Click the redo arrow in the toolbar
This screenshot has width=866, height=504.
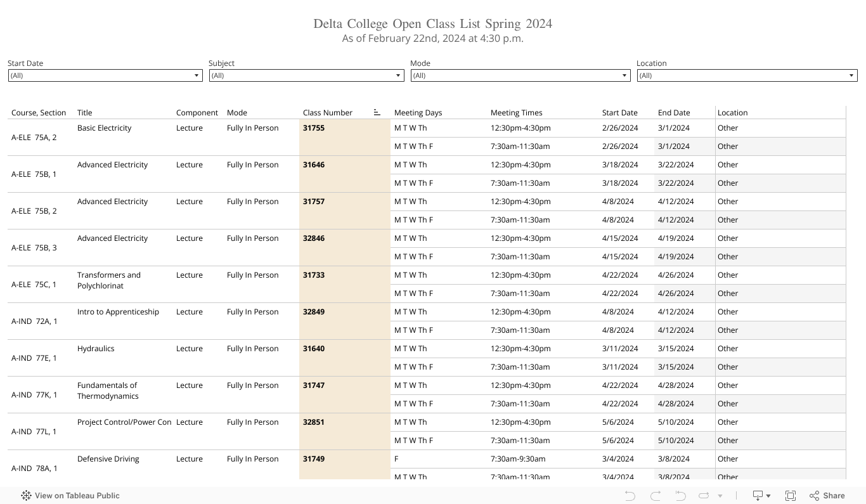coord(656,496)
